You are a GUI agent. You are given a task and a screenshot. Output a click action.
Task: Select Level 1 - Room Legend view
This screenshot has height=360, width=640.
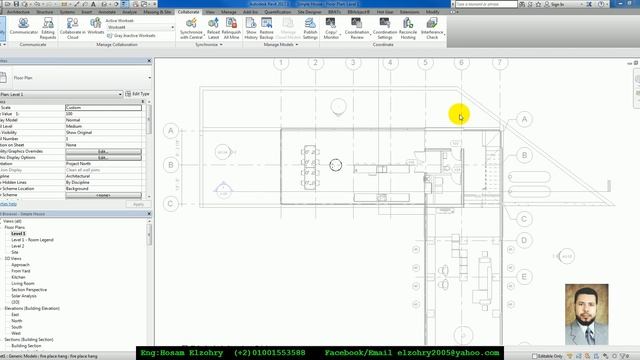tap(32, 240)
